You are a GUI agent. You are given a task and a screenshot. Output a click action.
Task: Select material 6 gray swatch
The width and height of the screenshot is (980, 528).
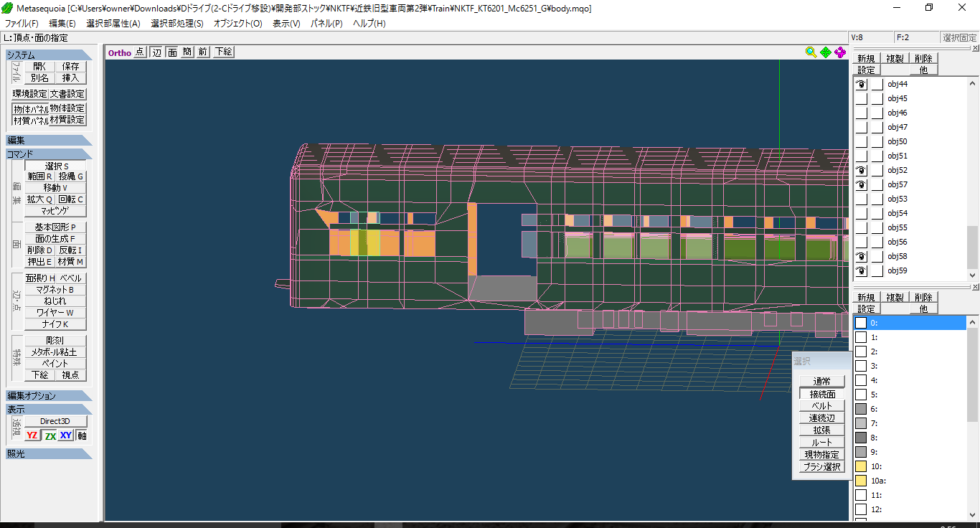[861, 409]
